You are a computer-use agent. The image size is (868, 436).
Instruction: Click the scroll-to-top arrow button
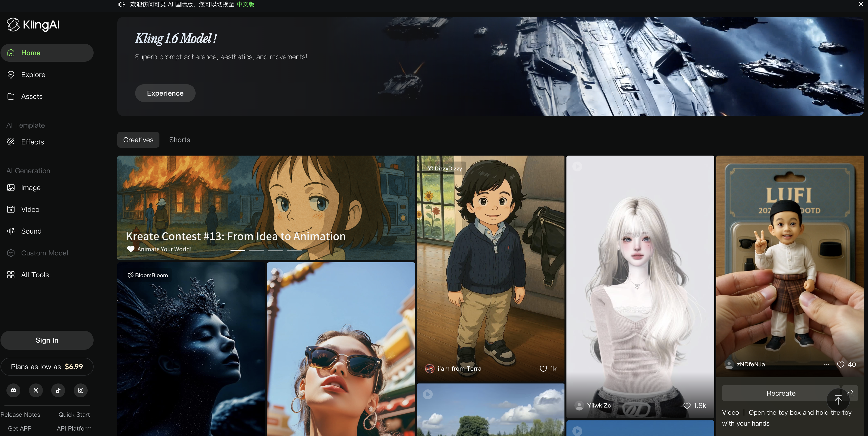[838, 400]
